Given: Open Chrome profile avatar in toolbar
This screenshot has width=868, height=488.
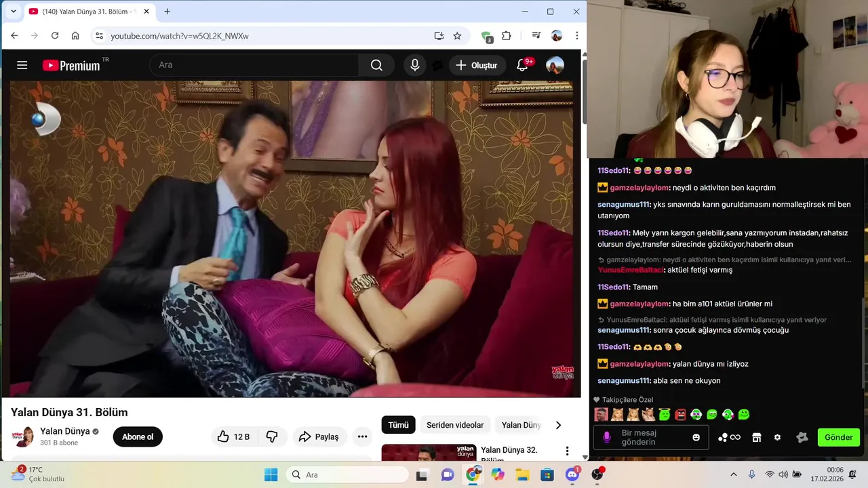Looking at the screenshot, I should tap(557, 36).
